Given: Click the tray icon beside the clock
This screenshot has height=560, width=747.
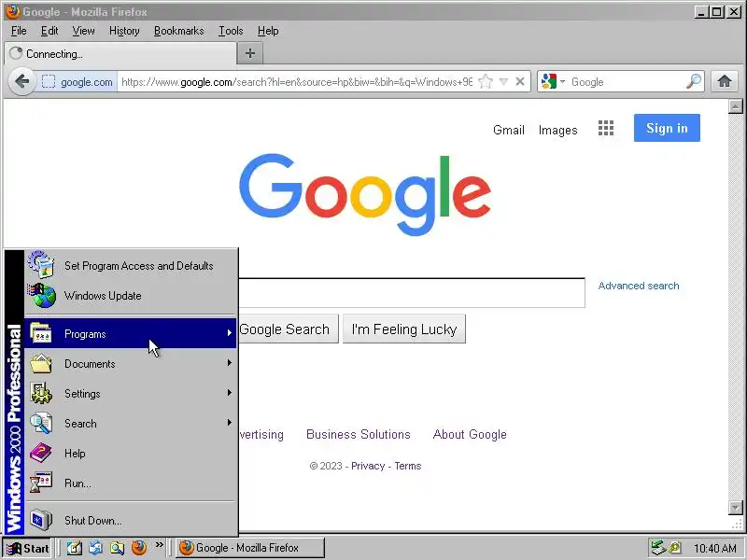Looking at the screenshot, I should pos(675,548).
